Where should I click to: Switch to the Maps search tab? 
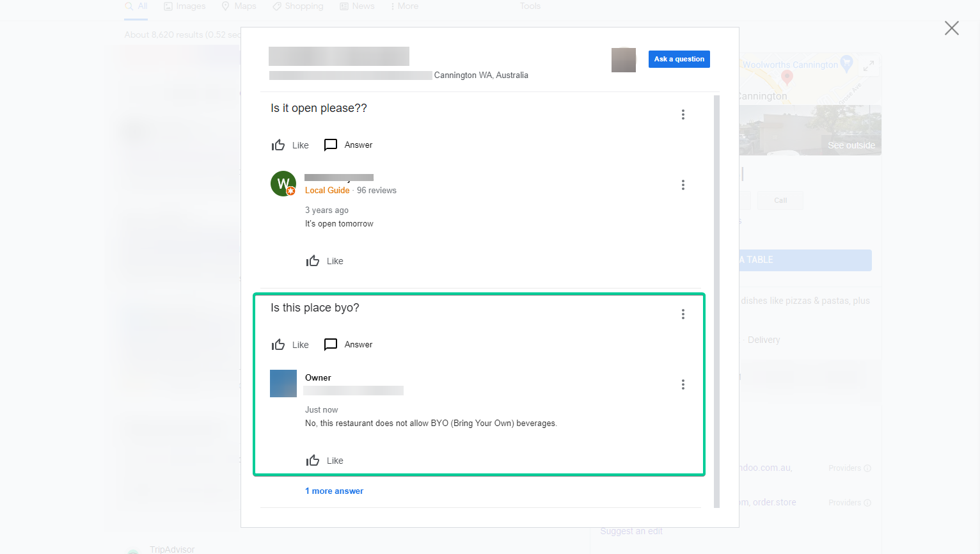point(239,6)
